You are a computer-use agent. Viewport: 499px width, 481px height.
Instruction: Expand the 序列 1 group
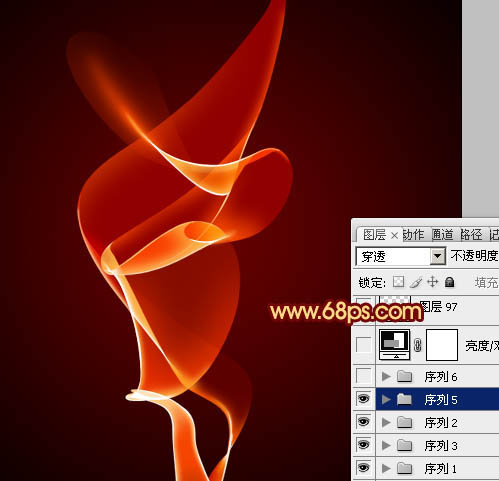click(386, 468)
